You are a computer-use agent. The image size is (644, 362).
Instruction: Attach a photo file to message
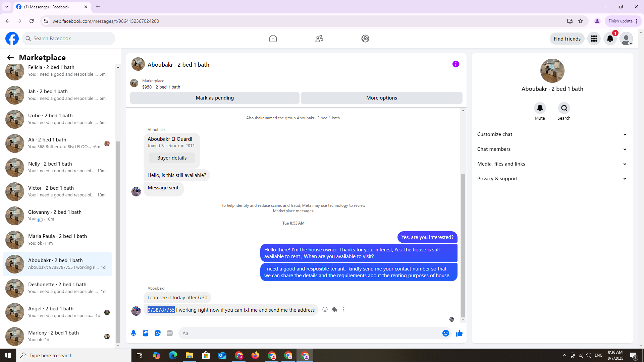[146, 333]
